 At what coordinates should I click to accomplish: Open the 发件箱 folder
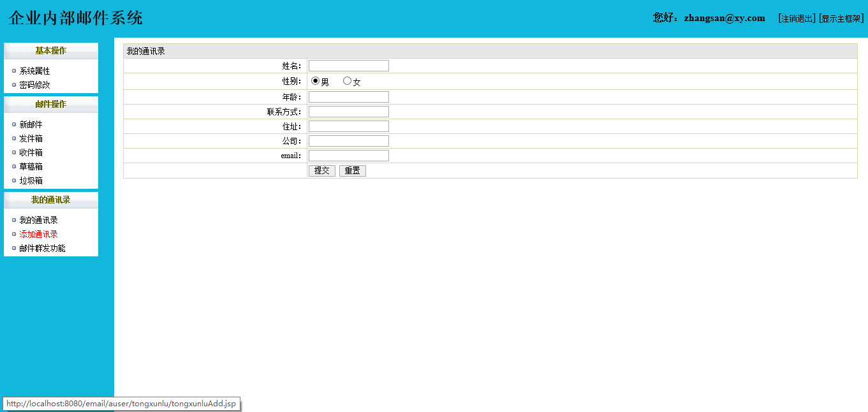[31, 138]
